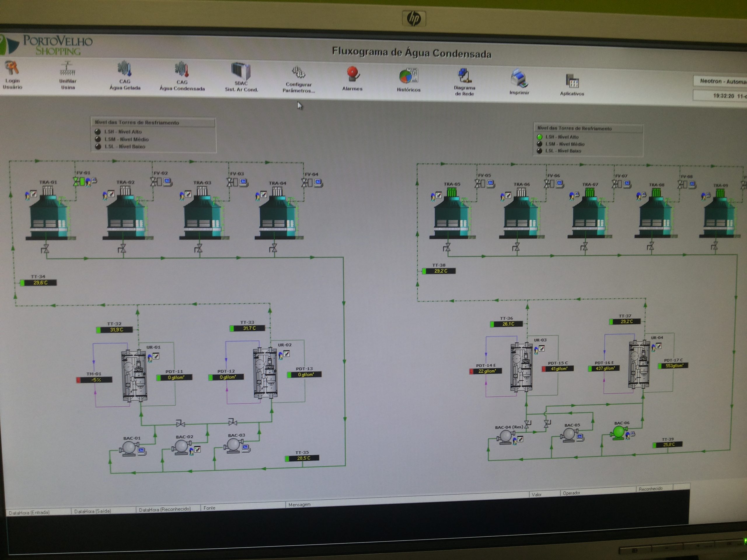Click the Mensagem column header

coord(300,505)
